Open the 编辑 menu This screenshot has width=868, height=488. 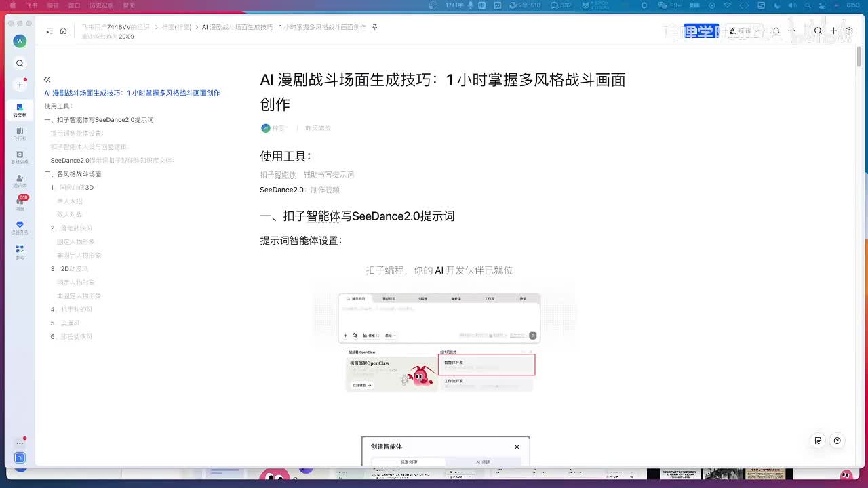[x=53, y=5]
